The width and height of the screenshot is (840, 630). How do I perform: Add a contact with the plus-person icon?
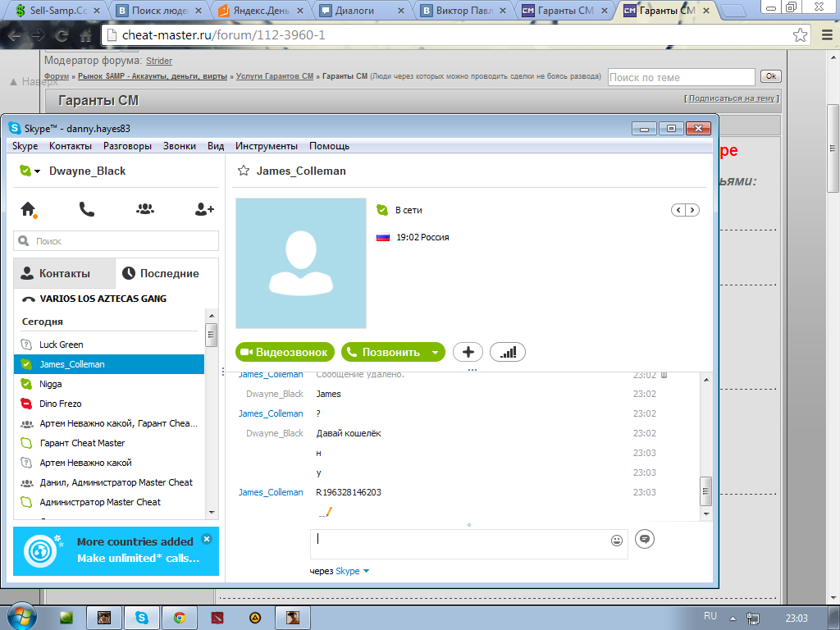[204, 209]
